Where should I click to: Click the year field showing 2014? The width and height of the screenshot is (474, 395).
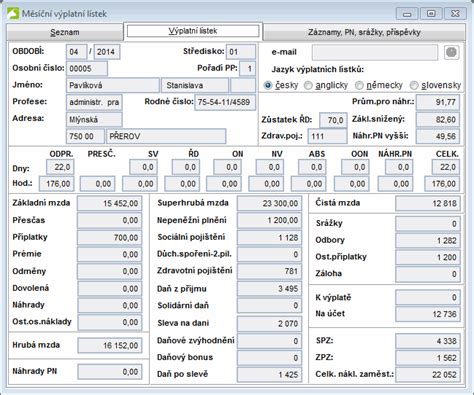click(x=107, y=52)
